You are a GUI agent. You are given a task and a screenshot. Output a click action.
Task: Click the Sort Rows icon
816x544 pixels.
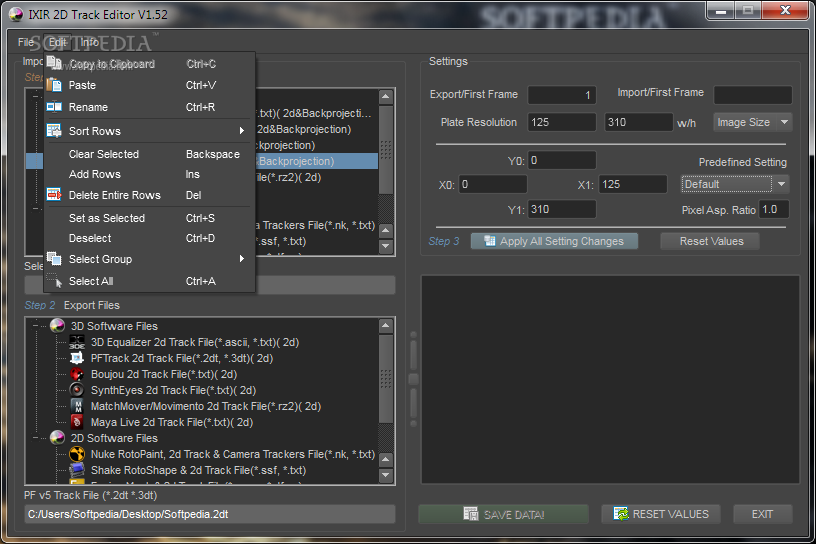pos(54,131)
